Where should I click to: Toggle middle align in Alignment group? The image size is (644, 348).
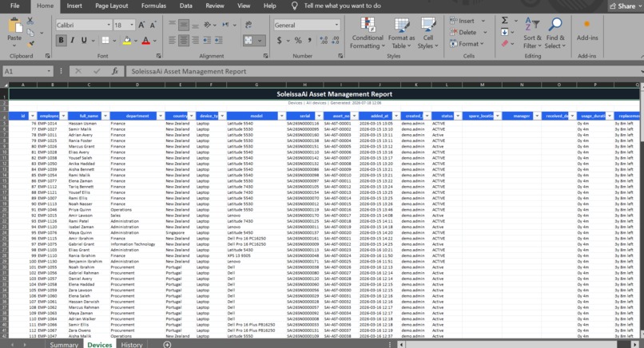coord(184,25)
